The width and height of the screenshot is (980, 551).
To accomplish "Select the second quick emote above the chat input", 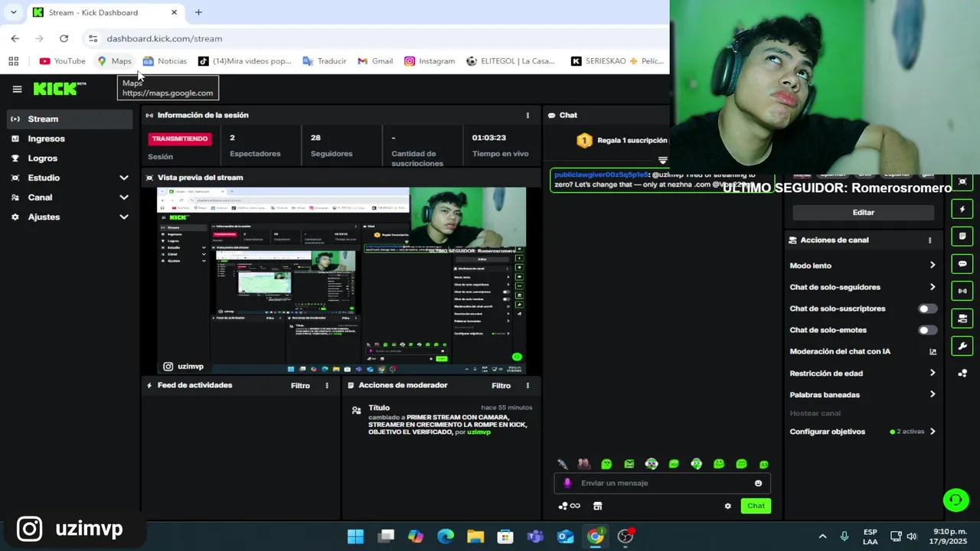I will [584, 465].
